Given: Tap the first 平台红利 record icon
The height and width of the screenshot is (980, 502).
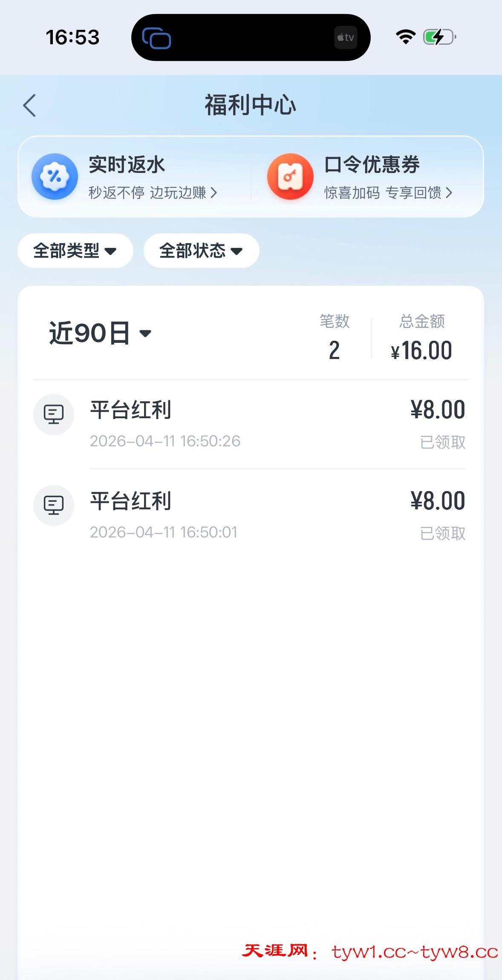Looking at the screenshot, I should (54, 414).
